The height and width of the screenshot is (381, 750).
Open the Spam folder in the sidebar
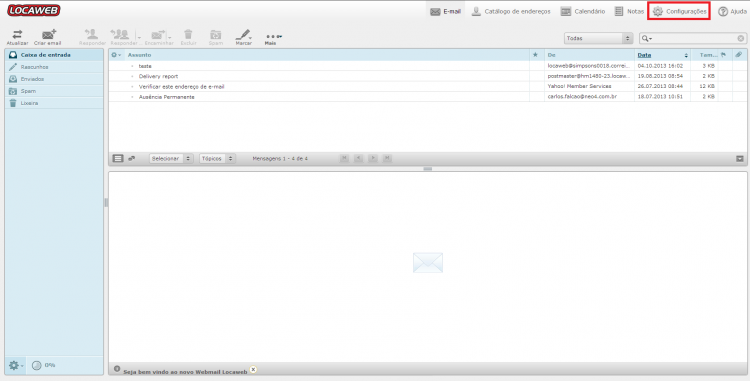coord(54,91)
